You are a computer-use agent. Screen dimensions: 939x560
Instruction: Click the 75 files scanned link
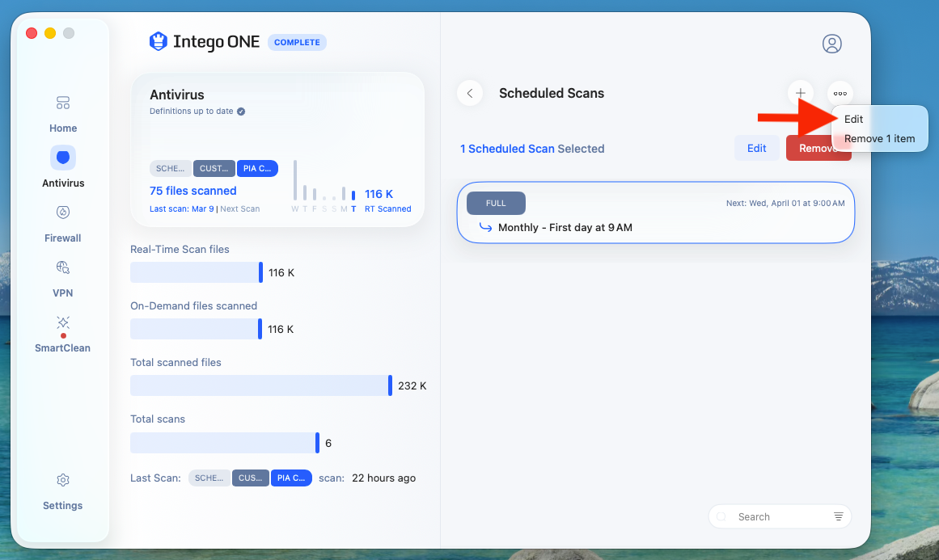pos(192,191)
